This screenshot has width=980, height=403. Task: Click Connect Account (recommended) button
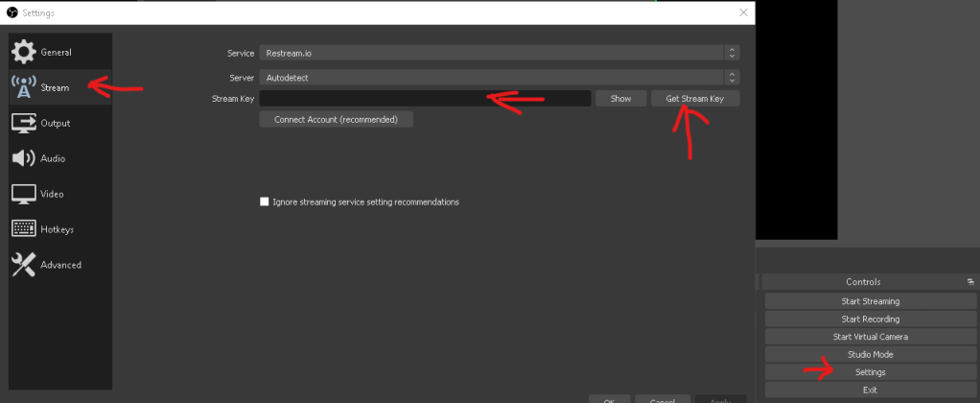(336, 120)
